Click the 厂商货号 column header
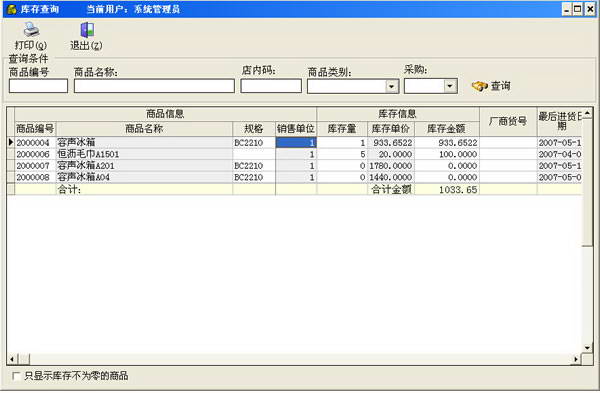 click(508, 121)
